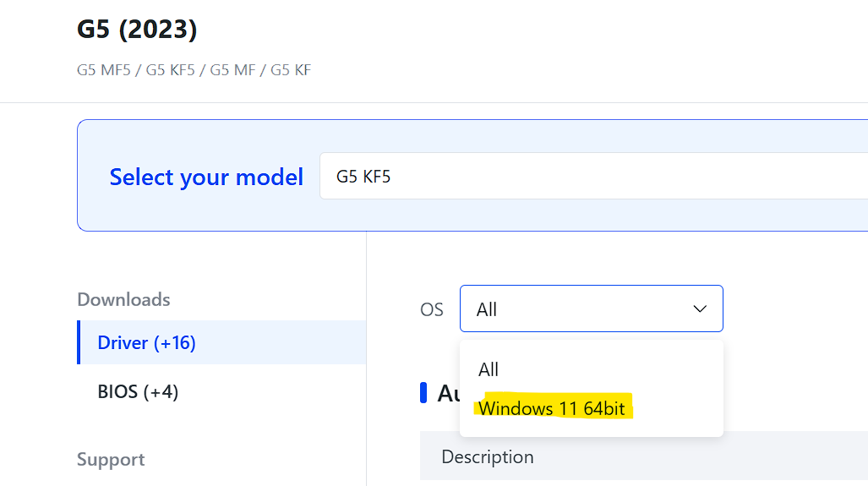Open the OS filter combo box showing All
Image resolution: width=868 pixels, height=486 pixels.
591,309
